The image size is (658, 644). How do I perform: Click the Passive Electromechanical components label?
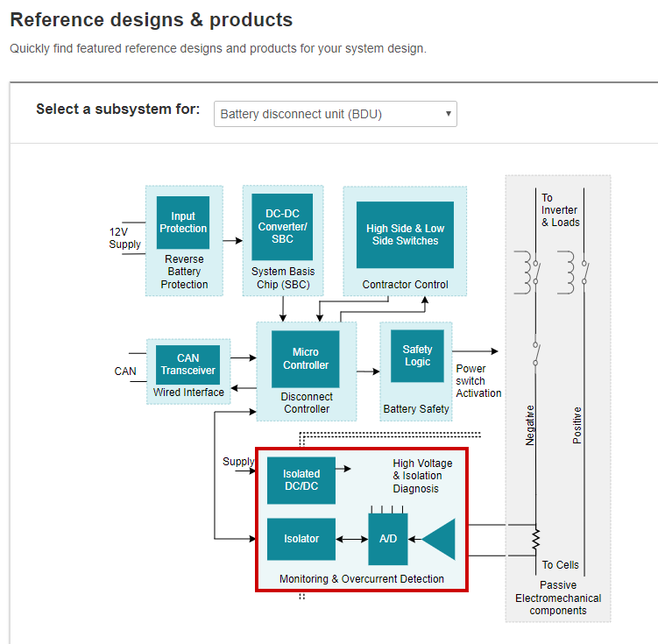coord(558,598)
